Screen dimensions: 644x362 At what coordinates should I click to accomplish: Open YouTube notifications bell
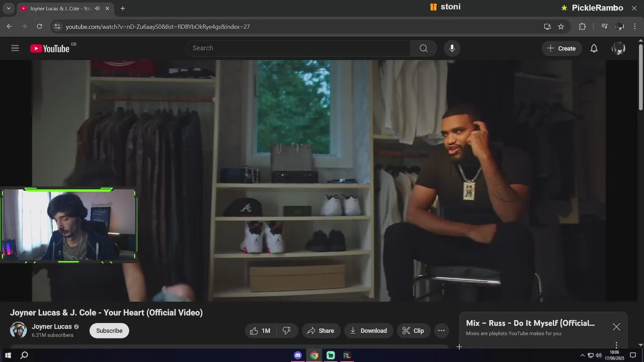tap(594, 48)
